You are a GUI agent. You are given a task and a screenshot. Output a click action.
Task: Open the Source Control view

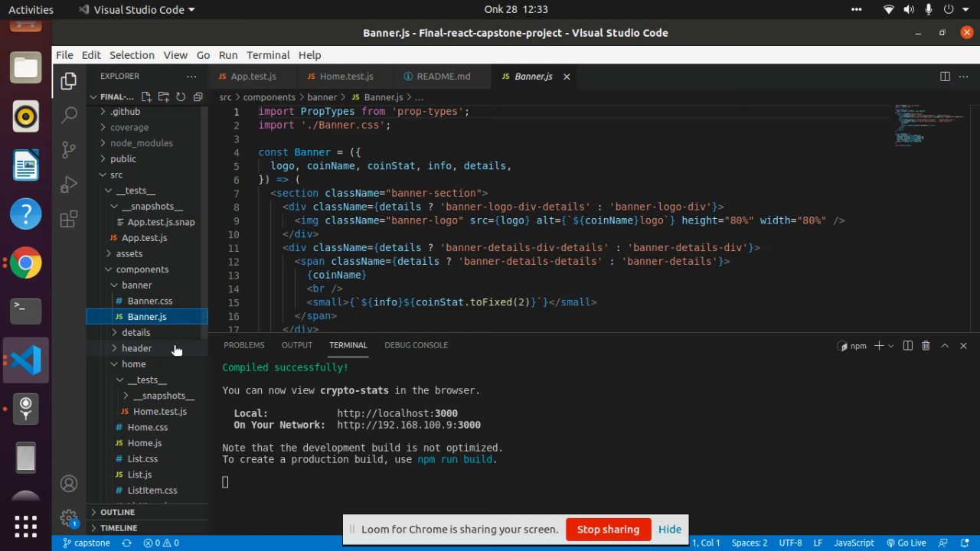click(x=69, y=150)
